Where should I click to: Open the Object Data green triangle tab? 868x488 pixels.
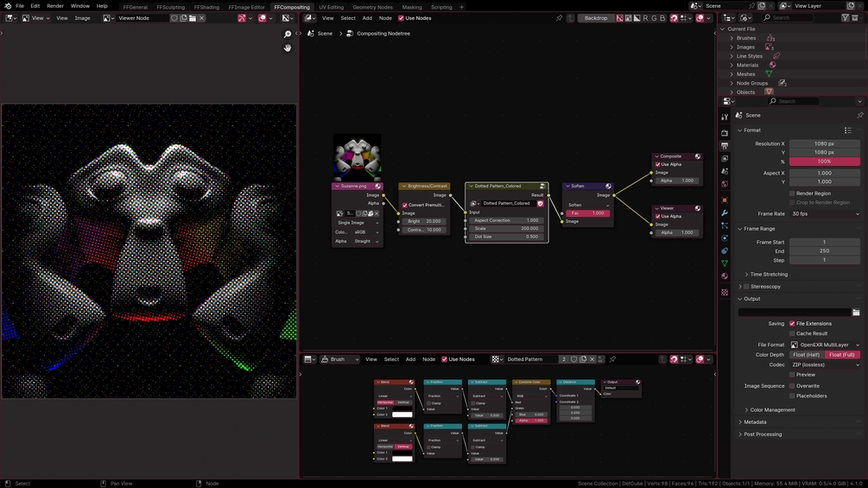click(725, 263)
